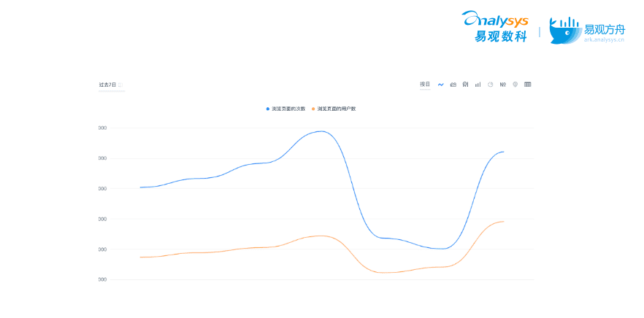
Task: Select the map location pin icon
Action: 515,85
